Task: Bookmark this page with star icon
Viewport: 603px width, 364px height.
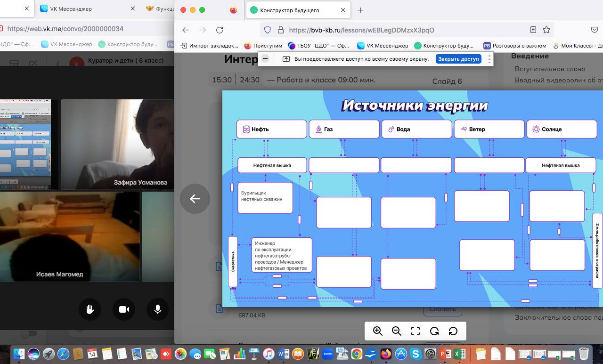Action: point(546,30)
